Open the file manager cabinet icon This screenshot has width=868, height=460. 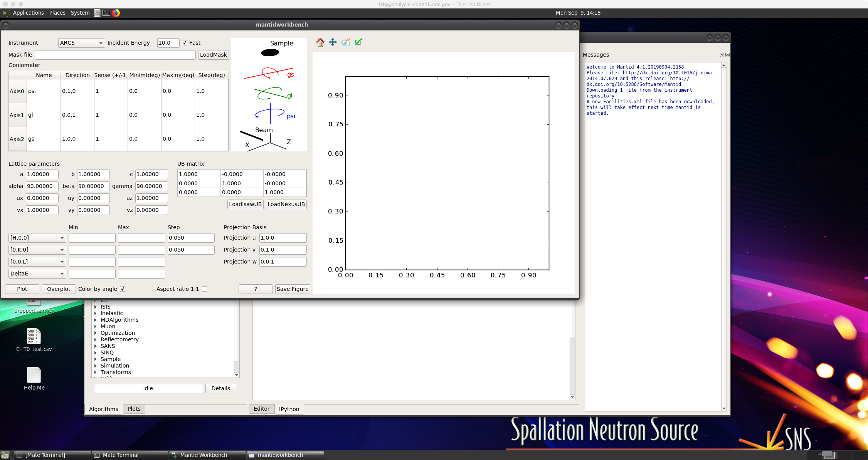[x=97, y=13]
